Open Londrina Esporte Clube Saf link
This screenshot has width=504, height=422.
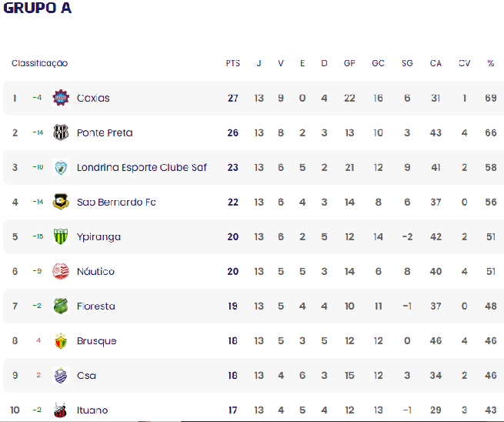pyautogui.click(x=142, y=168)
